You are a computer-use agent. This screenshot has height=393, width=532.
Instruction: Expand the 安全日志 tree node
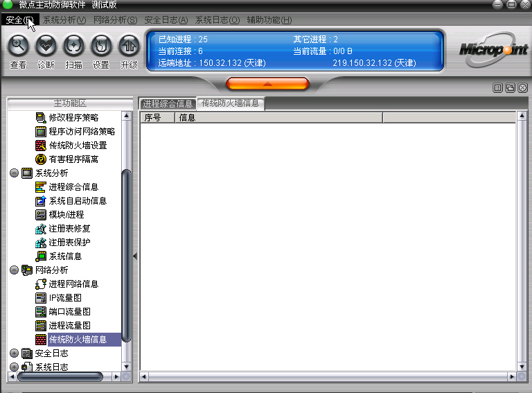[14, 353]
